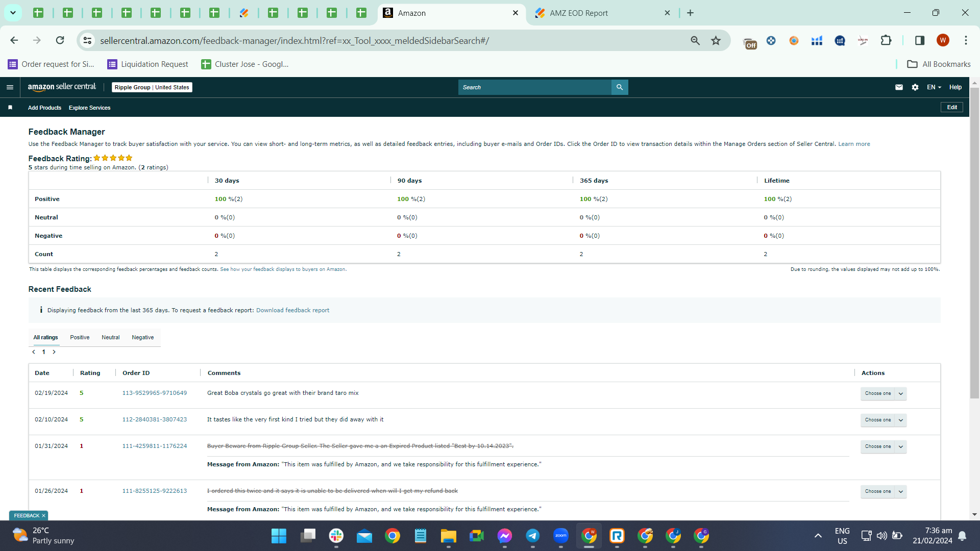
Task: Open the Chrome extensions puzzle icon
Action: (x=886, y=40)
